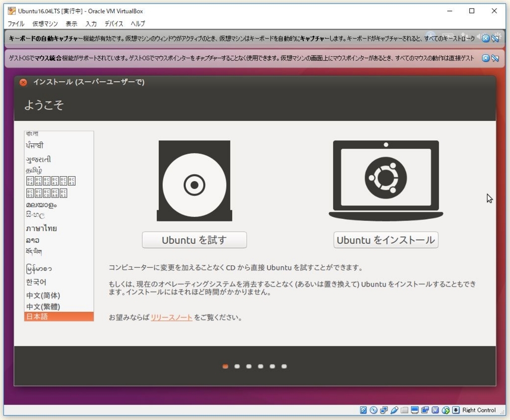Select தமிழ் language entry
The width and height of the screenshot is (510, 420).
coord(34,170)
